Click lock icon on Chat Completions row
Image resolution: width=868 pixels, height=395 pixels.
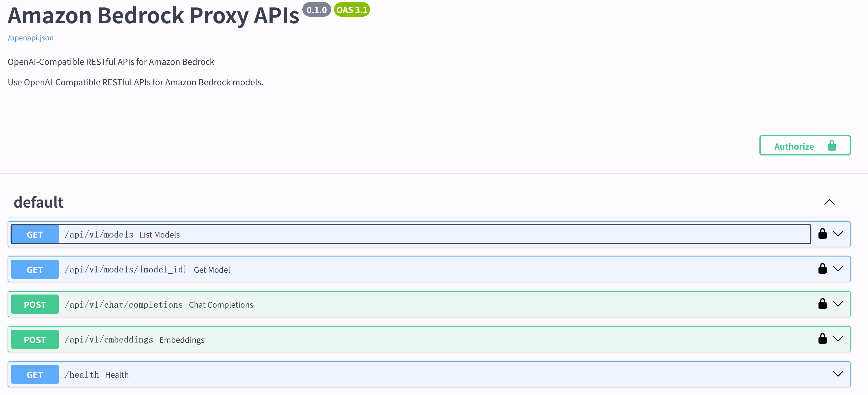pyautogui.click(x=822, y=304)
